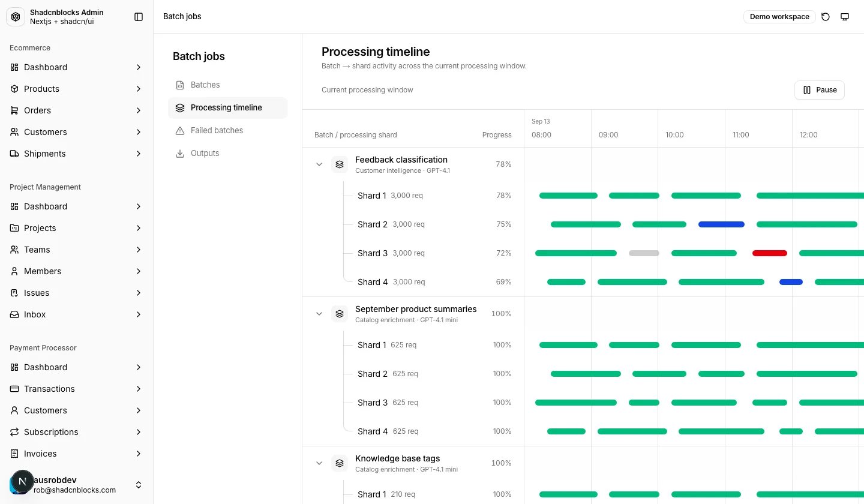This screenshot has width=864, height=504.
Task: Collapse the Knowledge base tags batch
Action: pyautogui.click(x=319, y=463)
